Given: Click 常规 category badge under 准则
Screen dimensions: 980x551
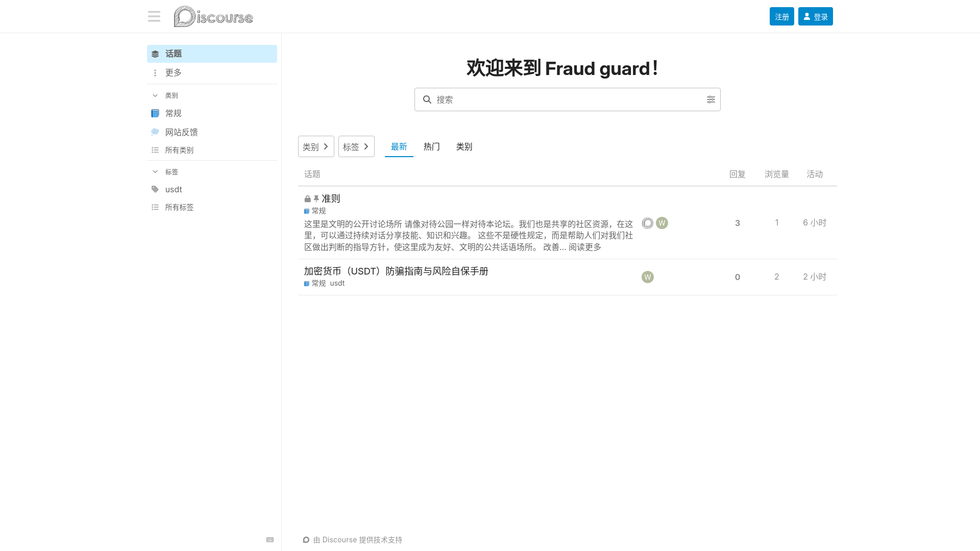Looking at the screenshot, I should (x=315, y=211).
